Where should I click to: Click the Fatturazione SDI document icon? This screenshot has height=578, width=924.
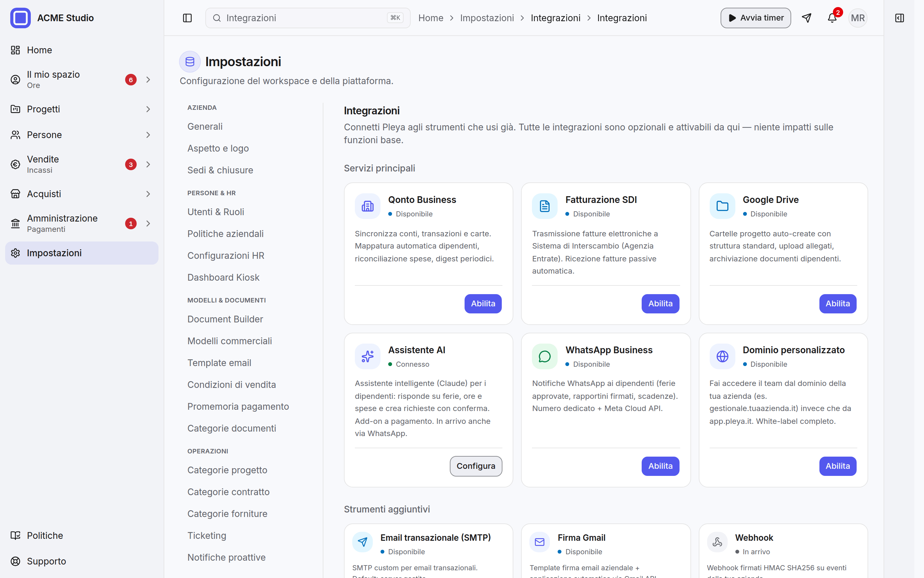tap(544, 206)
